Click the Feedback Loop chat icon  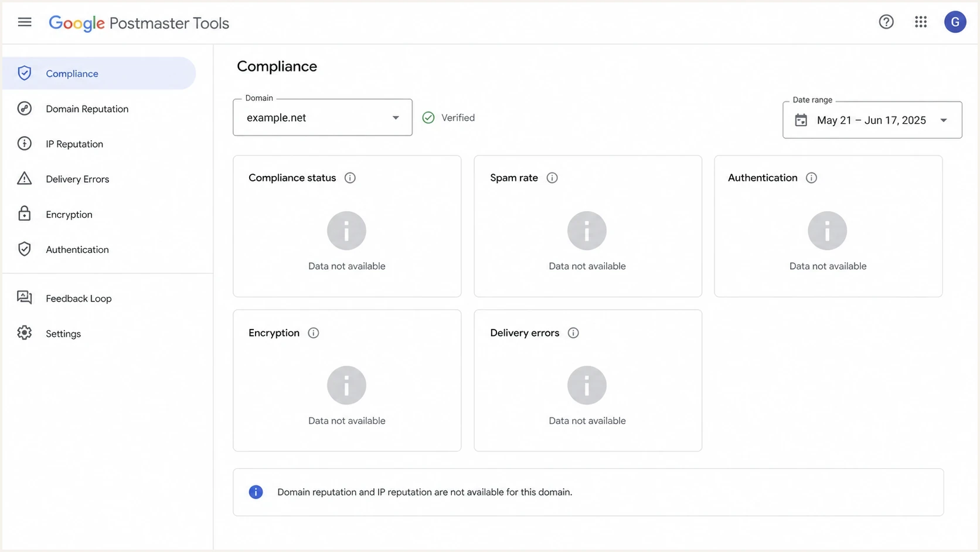point(25,297)
